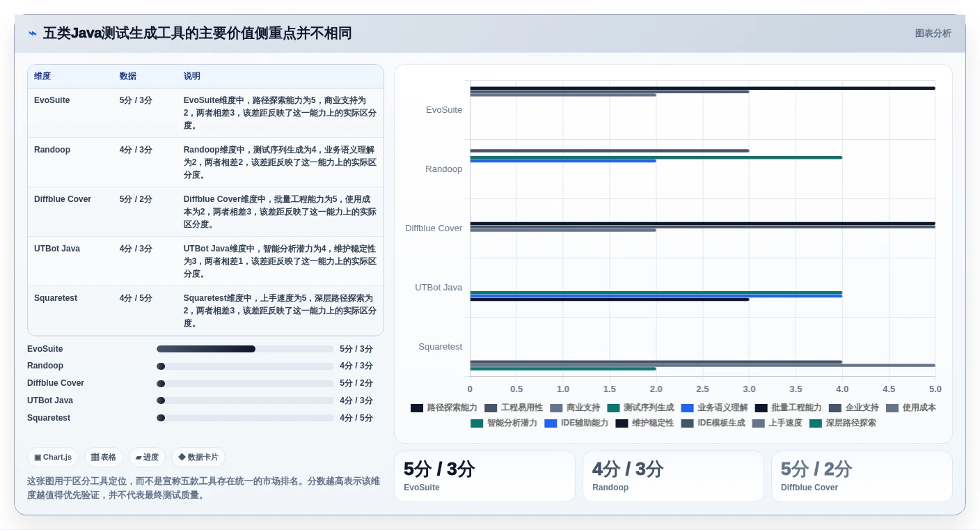Hide the IDE模板生成 dataset in the legend
The height and width of the screenshot is (530, 980).
coord(713,423)
